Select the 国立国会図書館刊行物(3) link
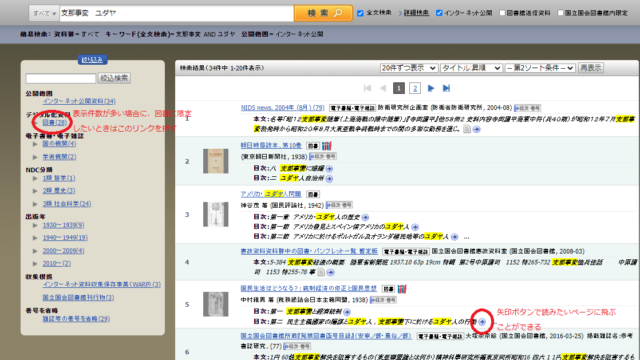Screen dimensions: 640x360 [x=78, y=298]
